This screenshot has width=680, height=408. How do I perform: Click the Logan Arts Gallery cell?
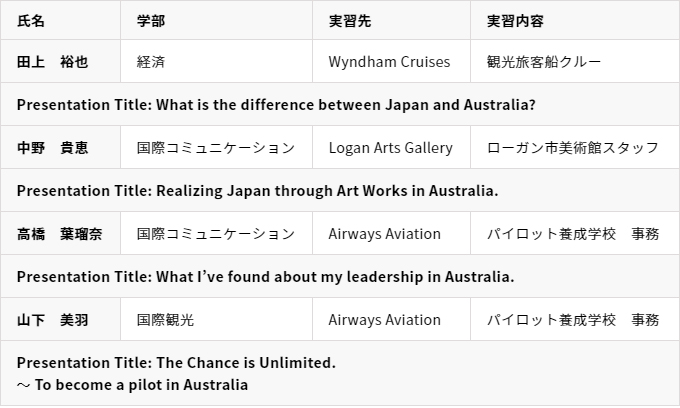pyautogui.click(x=391, y=147)
